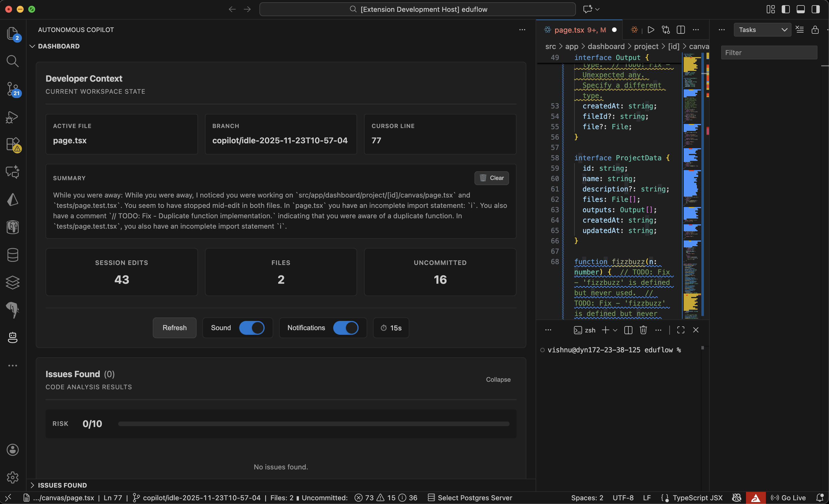Screen dimensions: 829x504
Task: Kill terminal with trash icon
Action: 643,330
